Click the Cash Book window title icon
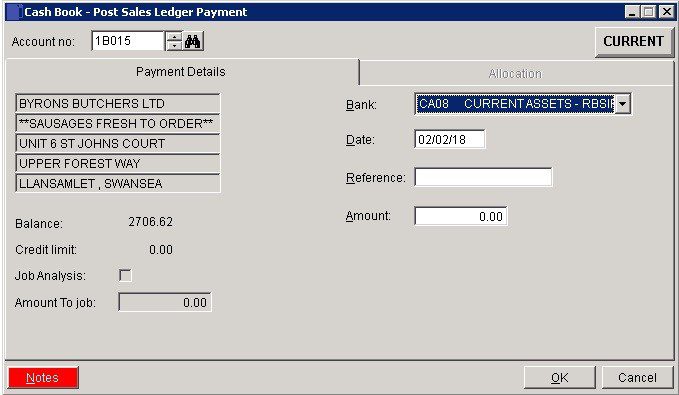The height and width of the screenshot is (395, 679). [x=14, y=12]
